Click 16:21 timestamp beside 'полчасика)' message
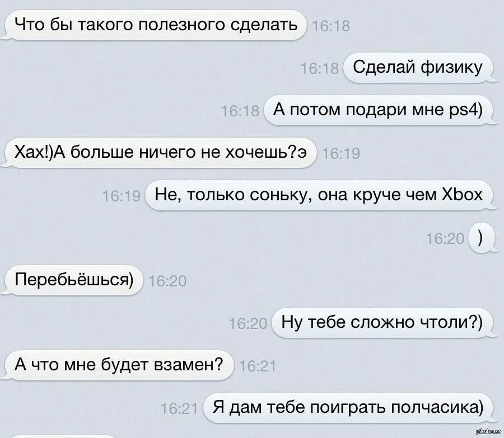 pyautogui.click(x=179, y=409)
